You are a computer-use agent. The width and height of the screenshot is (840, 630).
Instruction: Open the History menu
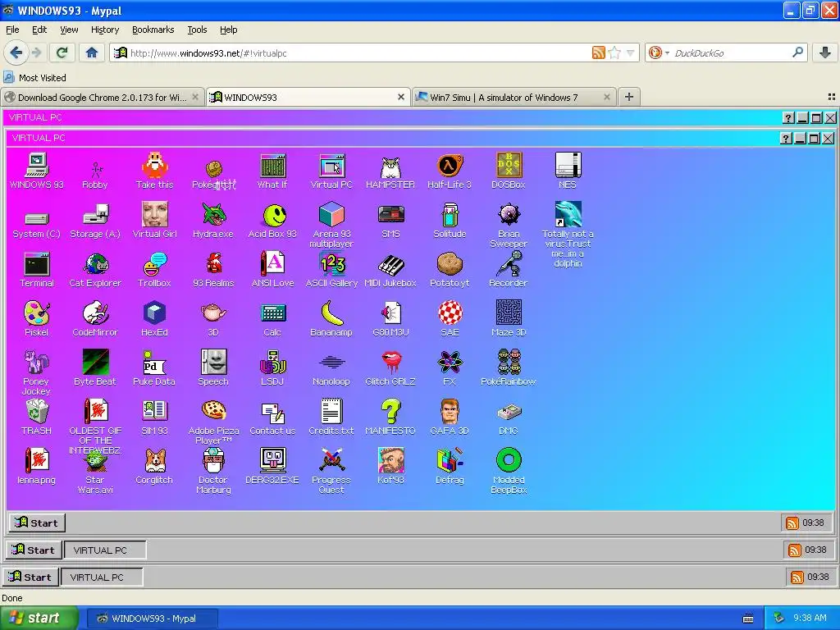click(105, 30)
